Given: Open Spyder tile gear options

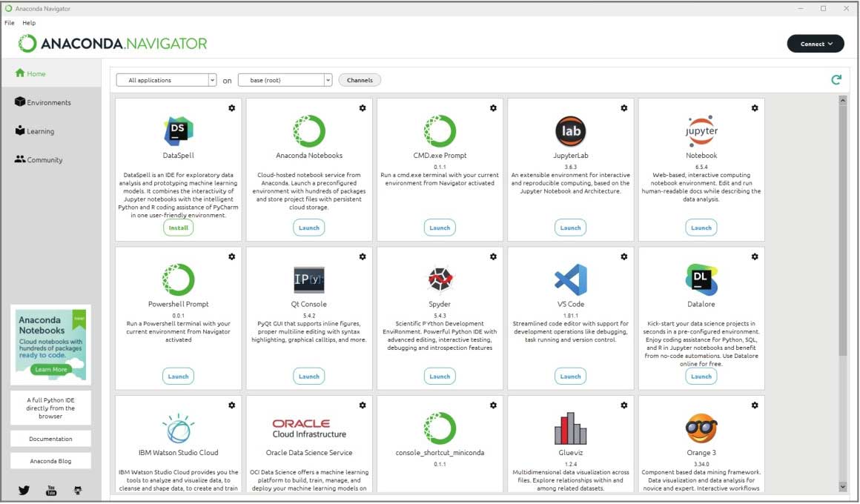Looking at the screenshot, I should pos(493,256).
